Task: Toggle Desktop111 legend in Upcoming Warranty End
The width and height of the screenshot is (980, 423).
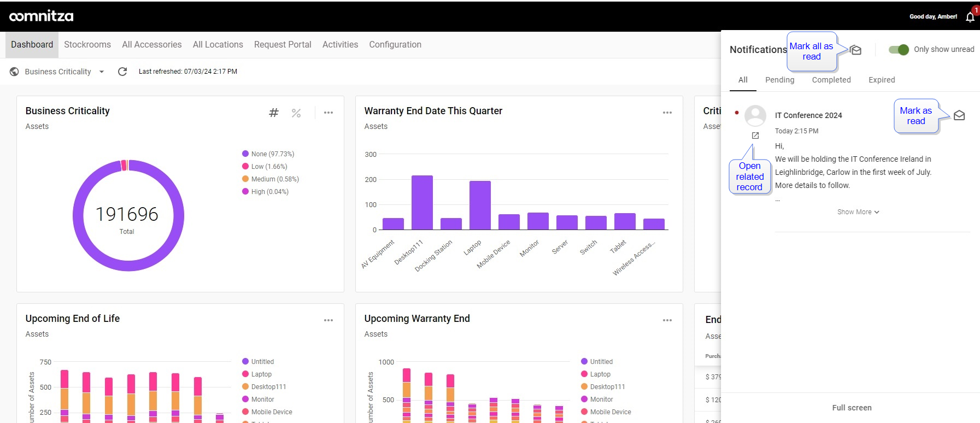Action: click(603, 387)
